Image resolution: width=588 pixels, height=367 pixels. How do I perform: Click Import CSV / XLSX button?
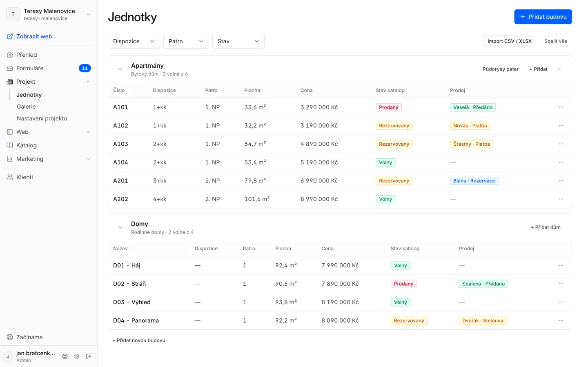point(510,41)
